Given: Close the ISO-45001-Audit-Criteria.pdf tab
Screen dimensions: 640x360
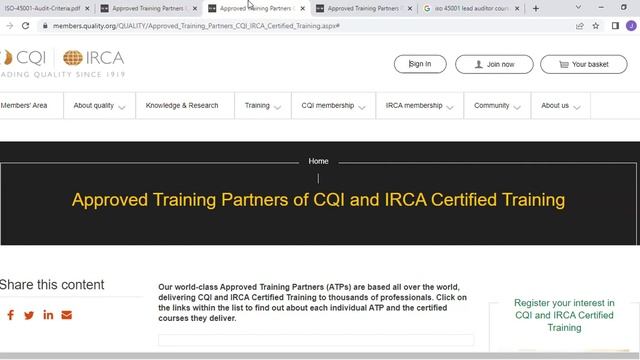Looking at the screenshot, I should tap(87, 8).
